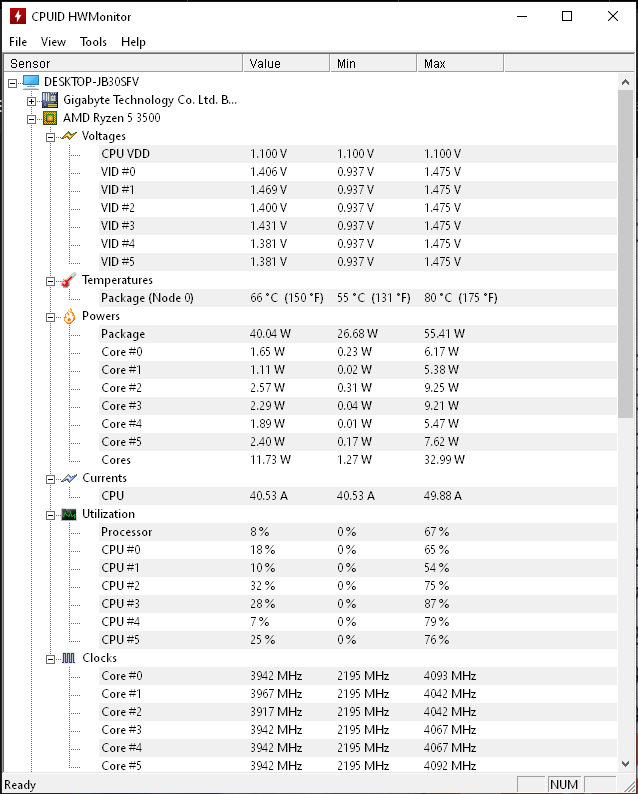Collapse the Voltages section

click(51, 136)
